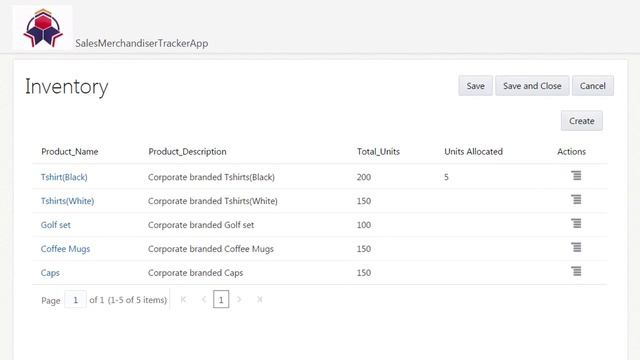
Task: Open the Tshirts(White) product link
Action: pyautogui.click(x=67, y=201)
